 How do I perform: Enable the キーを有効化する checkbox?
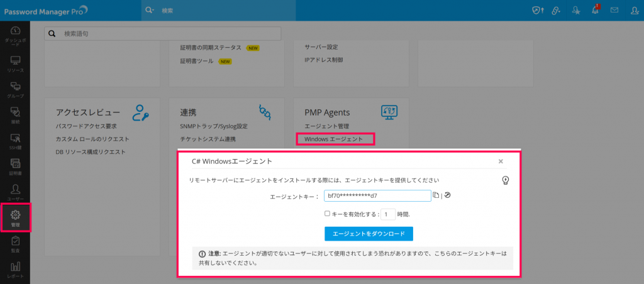(x=327, y=214)
